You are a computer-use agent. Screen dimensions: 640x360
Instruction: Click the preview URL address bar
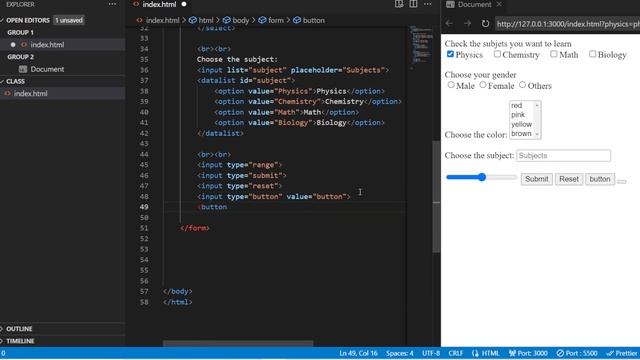[x=567, y=24]
